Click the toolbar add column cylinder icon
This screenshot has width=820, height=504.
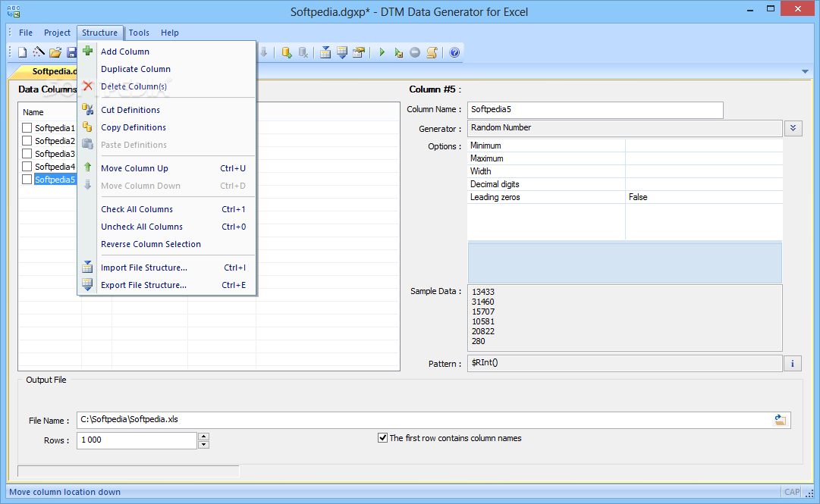pyautogui.click(x=287, y=52)
